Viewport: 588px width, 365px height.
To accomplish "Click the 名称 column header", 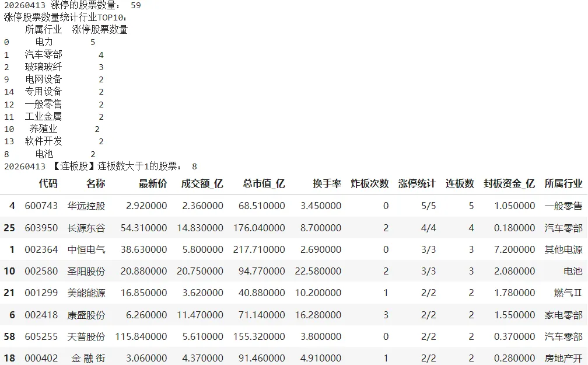I will pos(95,183).
